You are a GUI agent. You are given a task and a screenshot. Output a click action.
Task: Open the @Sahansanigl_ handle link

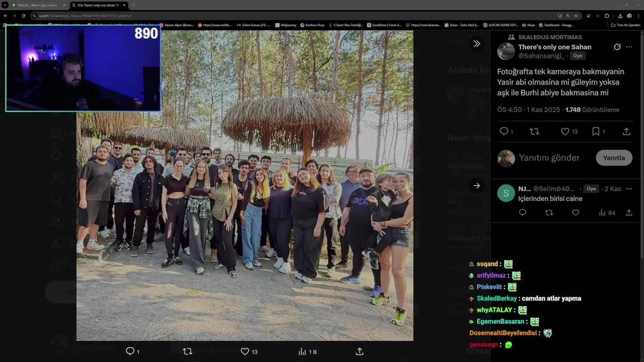coord(541,56)
